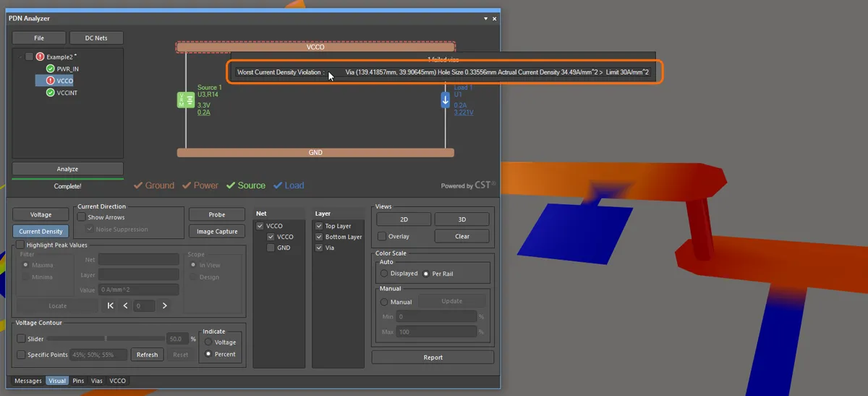The width and height of the screenshot is (868, 396).
Task: Enable the Show Arrows checkbox
Action: [82, 217]
